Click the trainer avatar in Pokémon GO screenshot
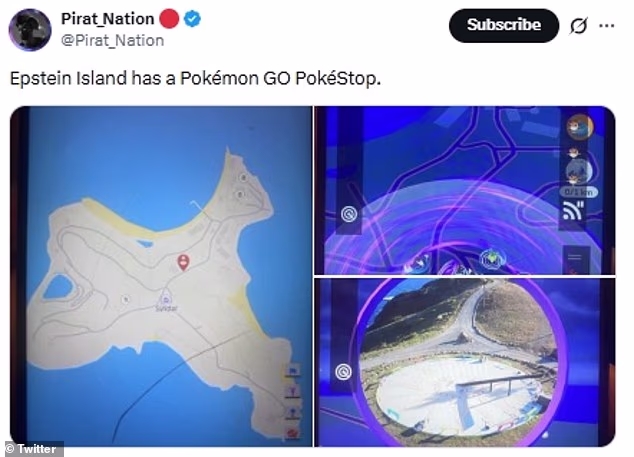The height and width of the screenshot is (457, 634). coord(579,127)
